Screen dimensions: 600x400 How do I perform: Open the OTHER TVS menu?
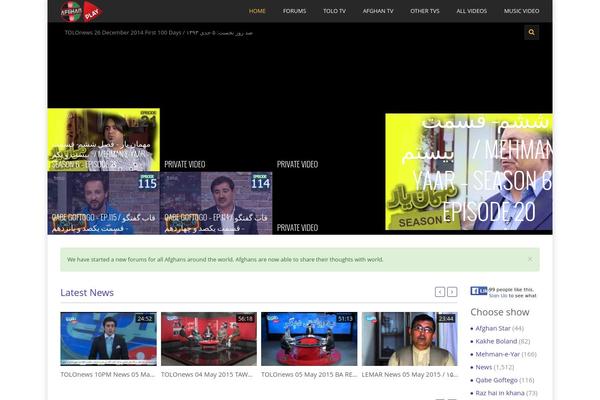(x=425, y=11)
